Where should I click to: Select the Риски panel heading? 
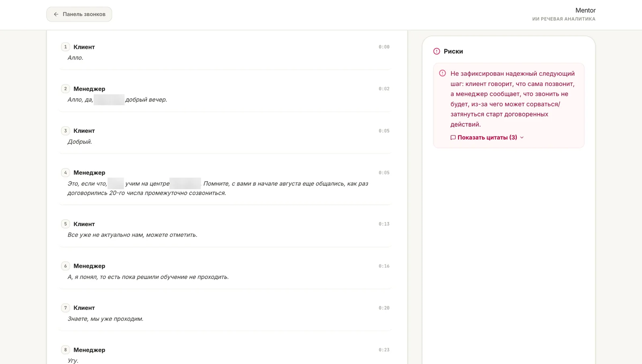(x=453, y=51)
